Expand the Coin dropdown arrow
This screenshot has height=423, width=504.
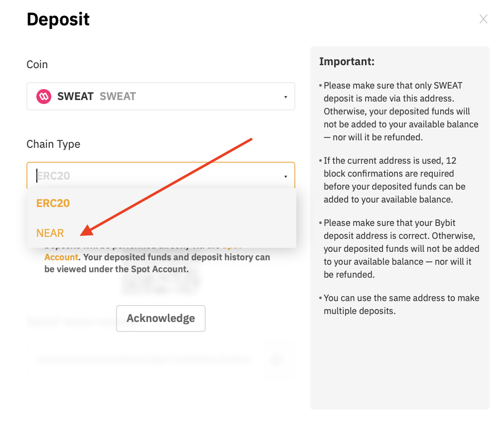[285, 97]
